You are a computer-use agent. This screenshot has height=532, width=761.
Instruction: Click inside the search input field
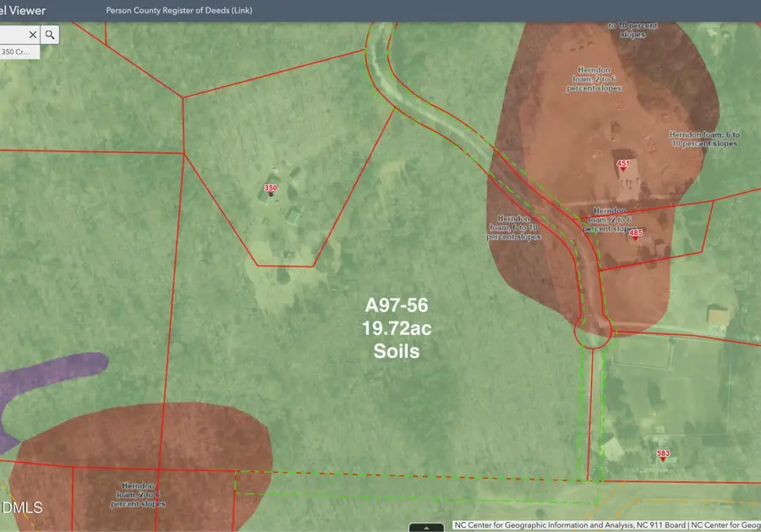pyautogui.click(x=13, y=35)
